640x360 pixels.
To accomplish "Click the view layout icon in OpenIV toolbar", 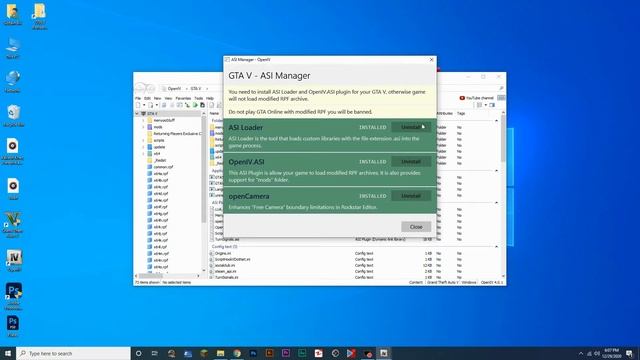I will [480, 105].
